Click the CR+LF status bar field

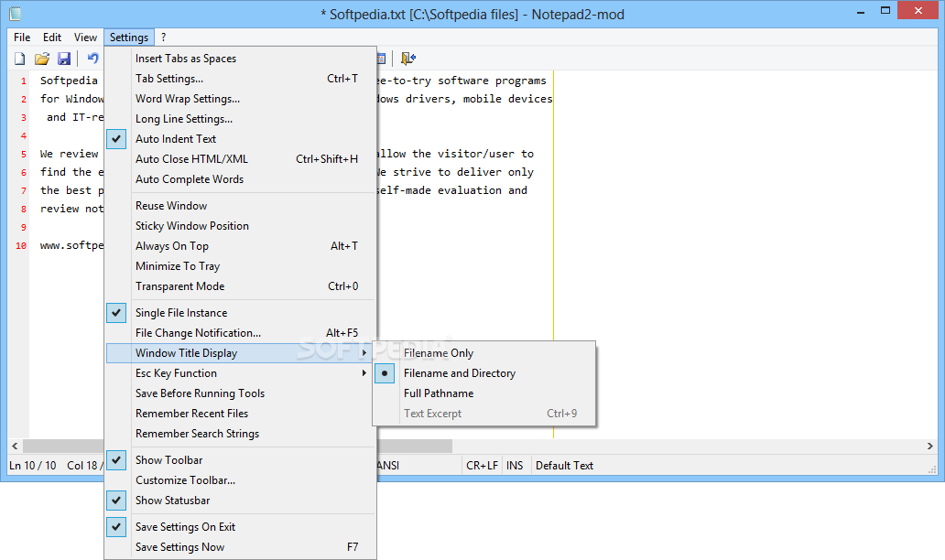pos(483,466)
